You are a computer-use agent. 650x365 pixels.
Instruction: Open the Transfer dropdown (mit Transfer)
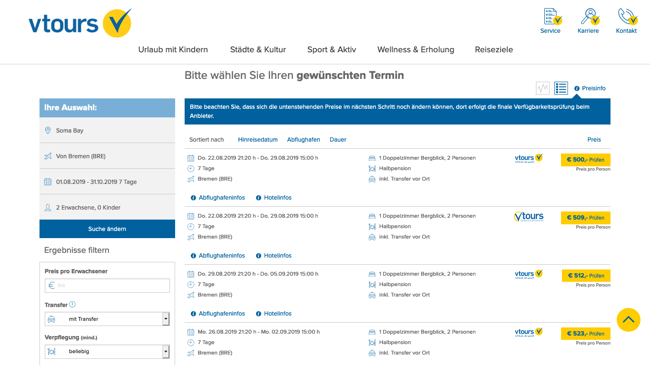[x=107, y=319]
